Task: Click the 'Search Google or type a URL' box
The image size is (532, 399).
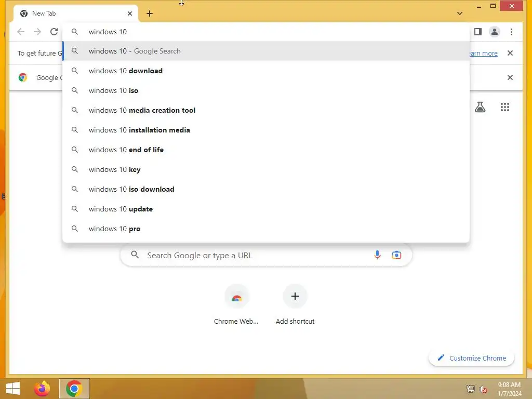Action: pos(266,255)
